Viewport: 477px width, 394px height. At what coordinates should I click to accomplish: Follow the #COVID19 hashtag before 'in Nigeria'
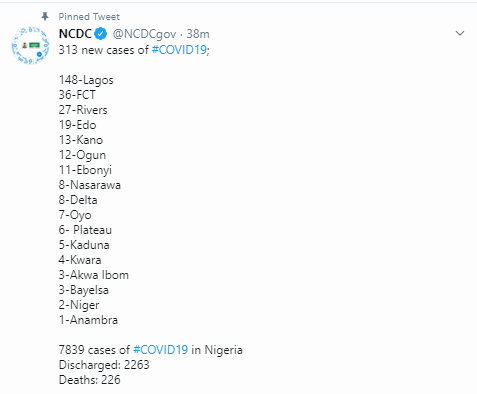coord(161,350)
